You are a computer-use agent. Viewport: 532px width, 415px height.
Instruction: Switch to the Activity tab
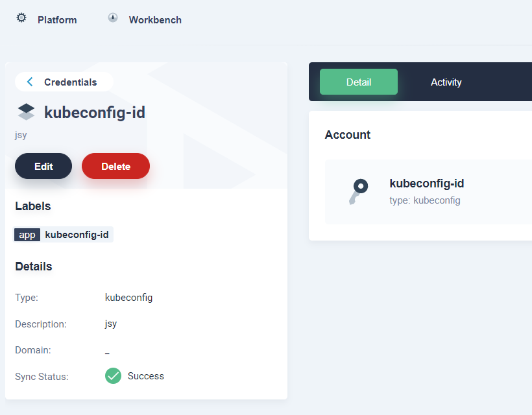click(x=446, y=82)
